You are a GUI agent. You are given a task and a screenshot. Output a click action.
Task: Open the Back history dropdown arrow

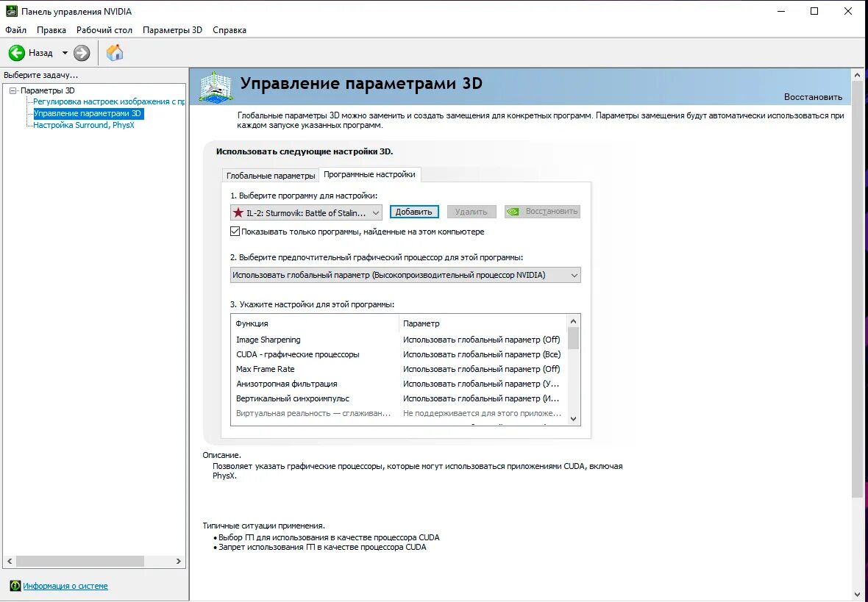point(64,53)
